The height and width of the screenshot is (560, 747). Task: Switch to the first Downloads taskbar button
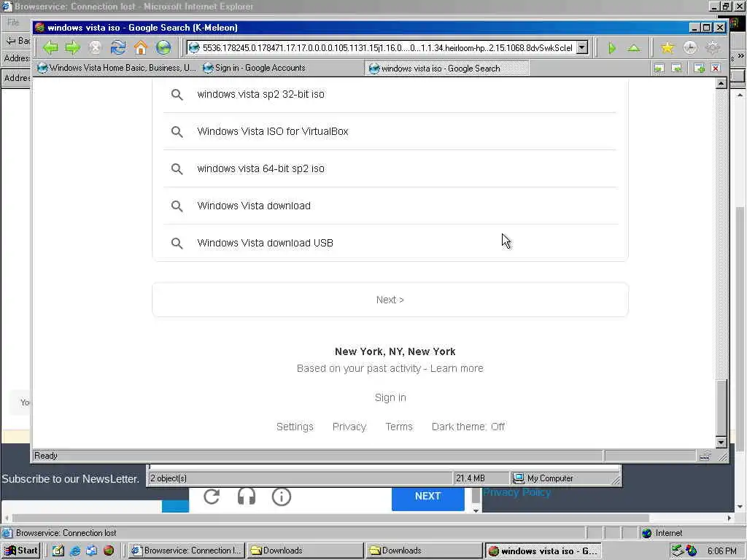tap(306, 551)
